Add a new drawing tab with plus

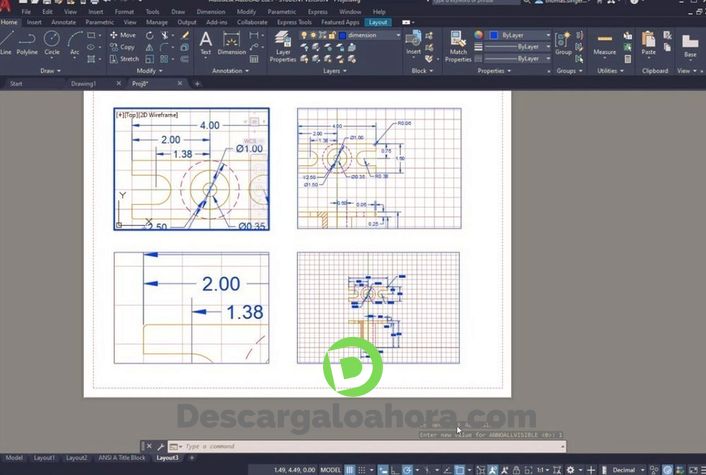(197, 84)
